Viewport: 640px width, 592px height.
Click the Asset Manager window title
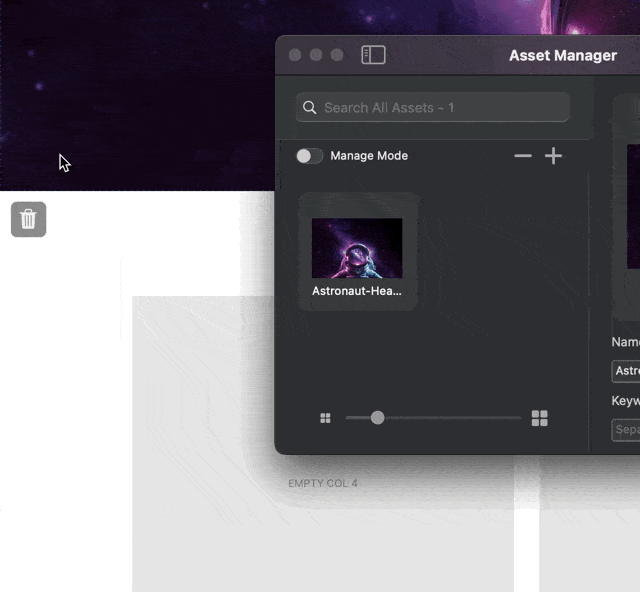coord(562,55)
